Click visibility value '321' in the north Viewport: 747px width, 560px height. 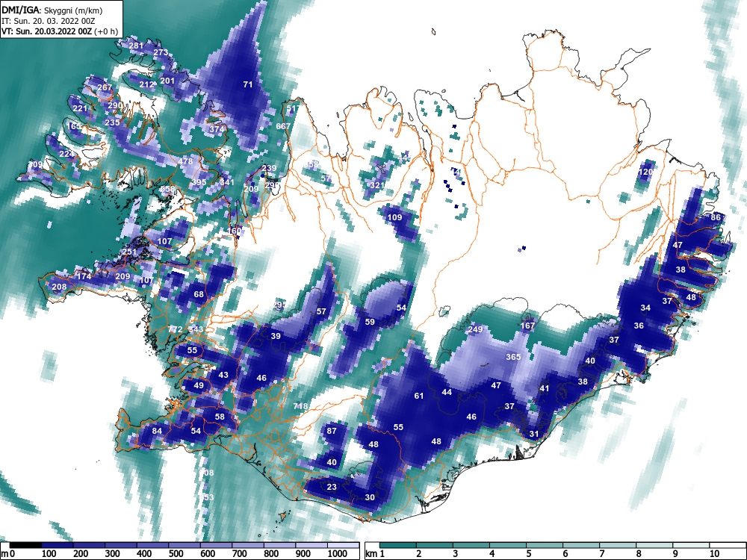pos(377,184)
